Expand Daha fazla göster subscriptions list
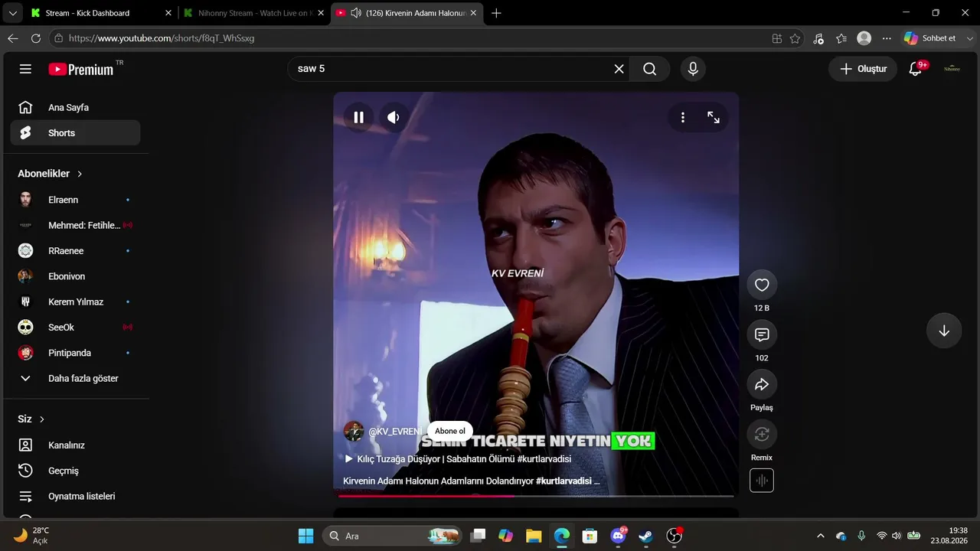The image size is (980, 551). (x=75, y=378)
